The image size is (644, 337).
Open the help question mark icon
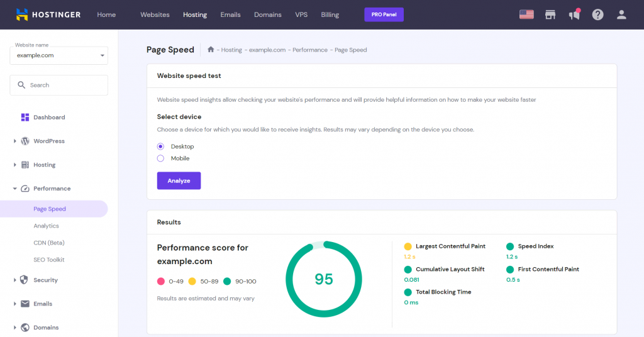597,14
